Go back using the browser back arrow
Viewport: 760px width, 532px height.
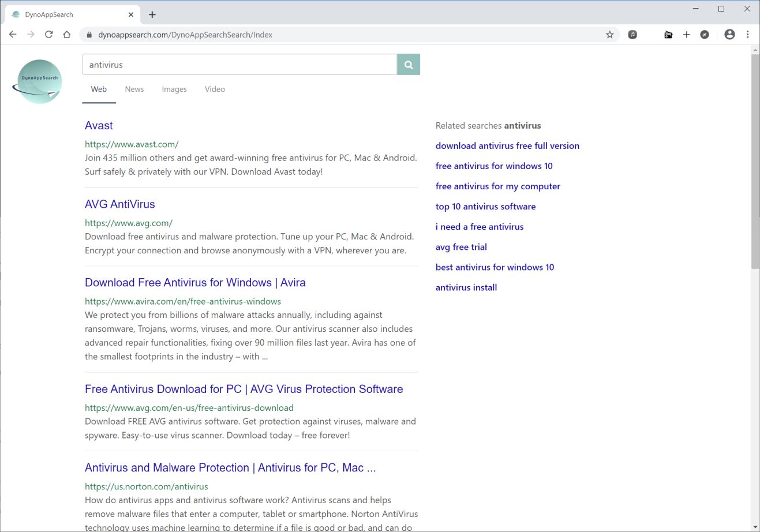click(x=13, y=35)
